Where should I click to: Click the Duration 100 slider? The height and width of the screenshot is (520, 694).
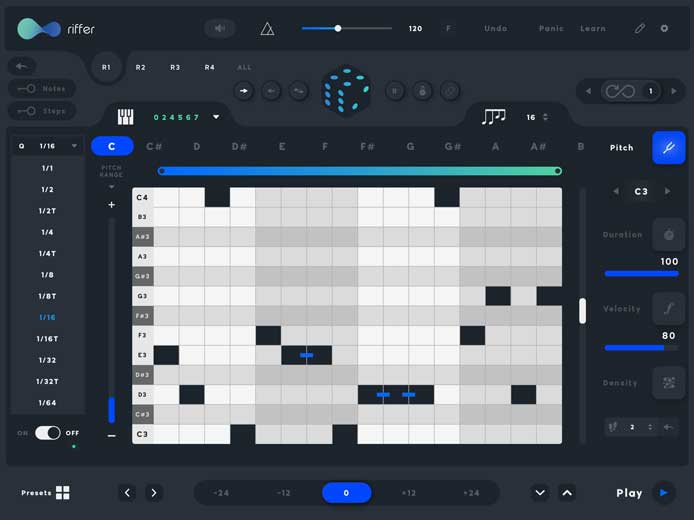point(642,274)
